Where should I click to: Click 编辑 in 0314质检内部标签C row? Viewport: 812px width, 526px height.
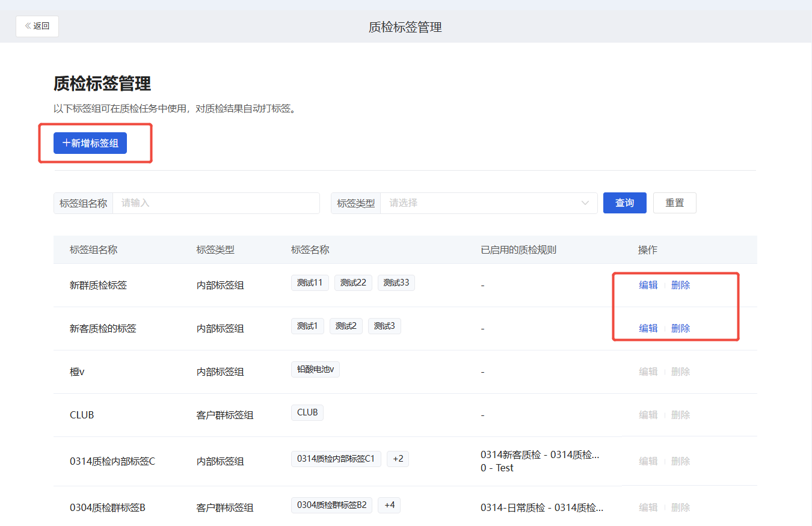648,461
